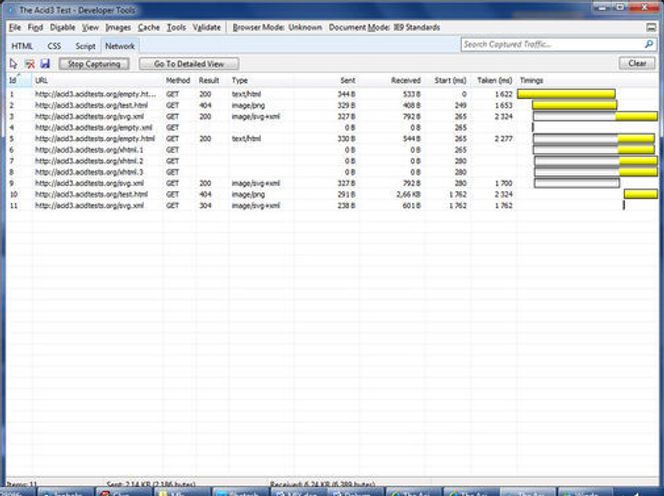Click Go To Detailed View button

point(189,64)
